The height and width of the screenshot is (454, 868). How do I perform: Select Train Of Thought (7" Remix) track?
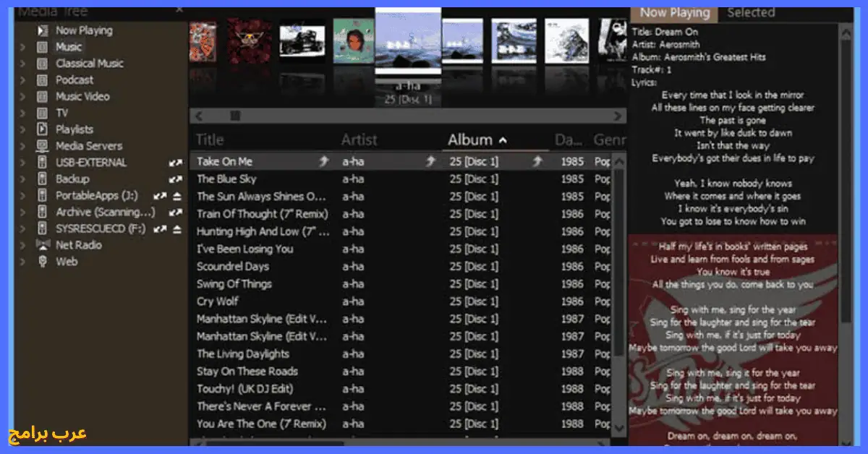263,214
